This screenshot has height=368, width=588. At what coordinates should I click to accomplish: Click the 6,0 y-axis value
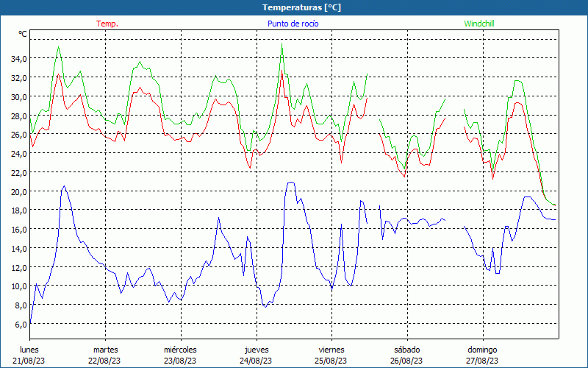coord(20,324)
